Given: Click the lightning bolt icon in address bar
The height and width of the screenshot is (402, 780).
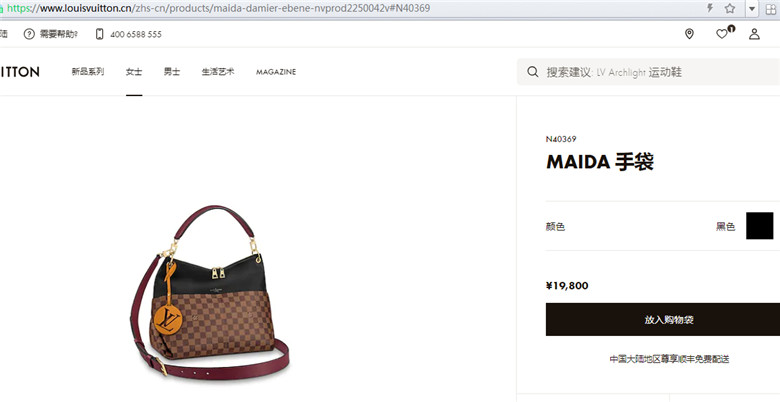Looking at the screenshot, I should [x=710, y=8].
